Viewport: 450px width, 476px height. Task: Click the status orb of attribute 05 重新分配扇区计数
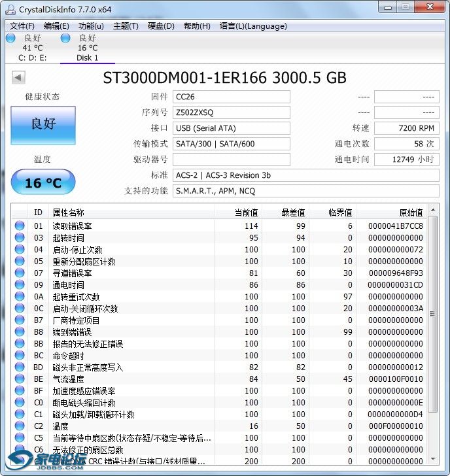(20, 261)
